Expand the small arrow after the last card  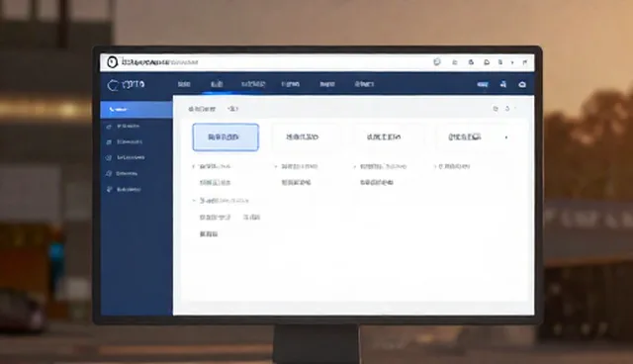coord(506,137)
